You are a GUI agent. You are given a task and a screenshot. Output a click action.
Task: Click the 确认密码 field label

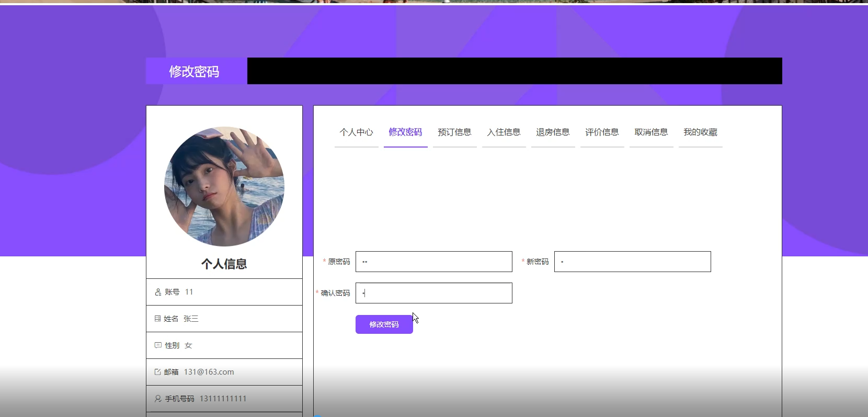335,293
